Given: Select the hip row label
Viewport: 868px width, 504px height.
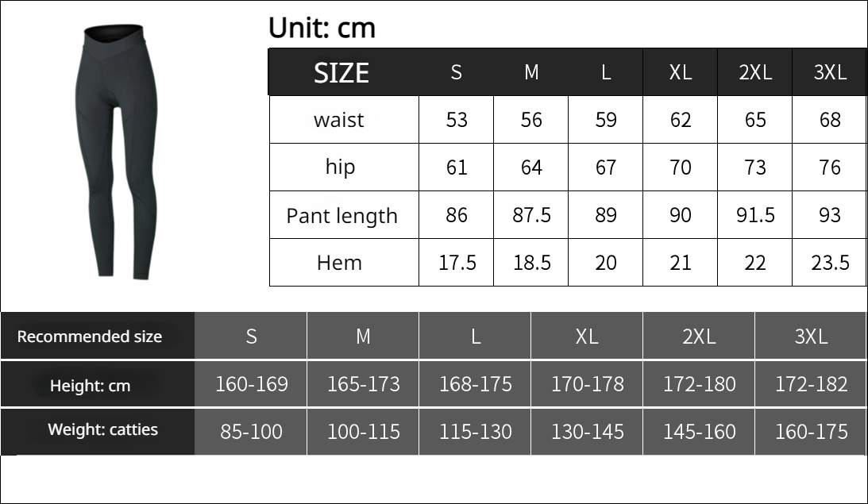Looking at the screenshot, I should (x=340, y=167).
